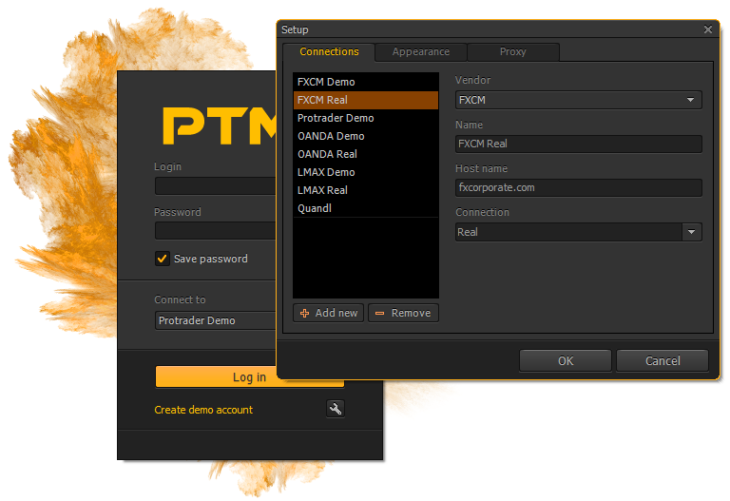
Task: Toggle the Save password checkbox
Action: tap(162, 258)
